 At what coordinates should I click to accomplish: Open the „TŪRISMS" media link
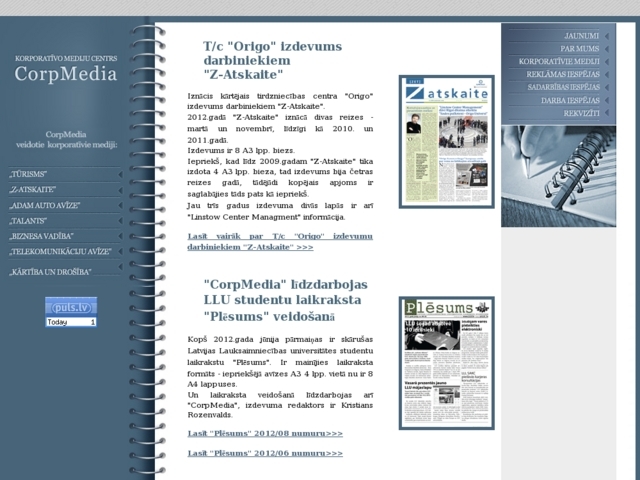tap(28, 174)
